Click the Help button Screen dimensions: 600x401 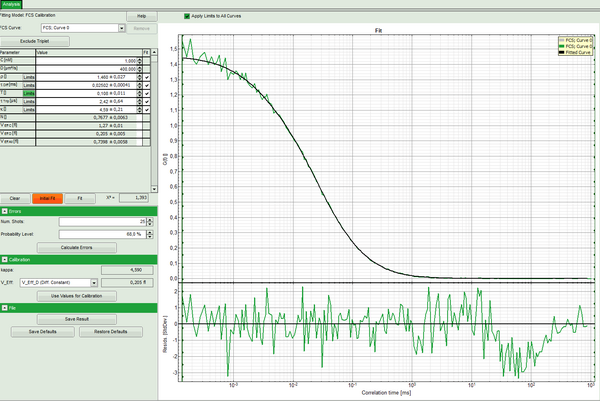click(x=141, y=17)
